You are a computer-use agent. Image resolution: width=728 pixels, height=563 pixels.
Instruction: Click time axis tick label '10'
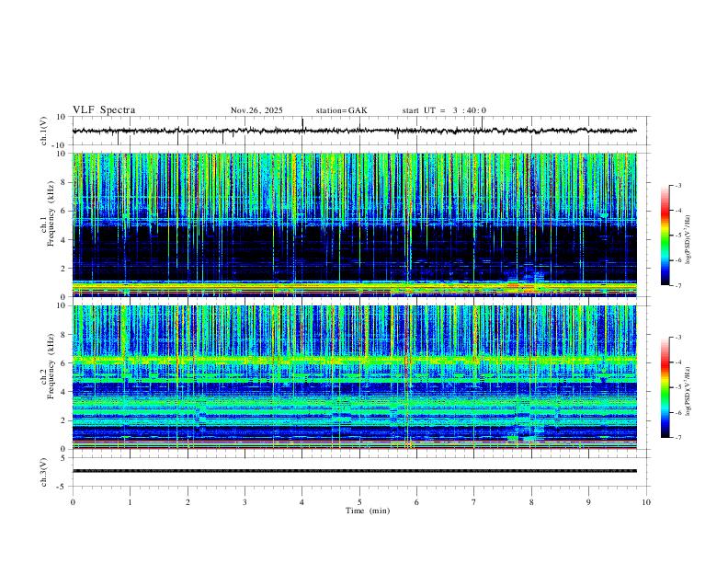(x=646, y=502)
